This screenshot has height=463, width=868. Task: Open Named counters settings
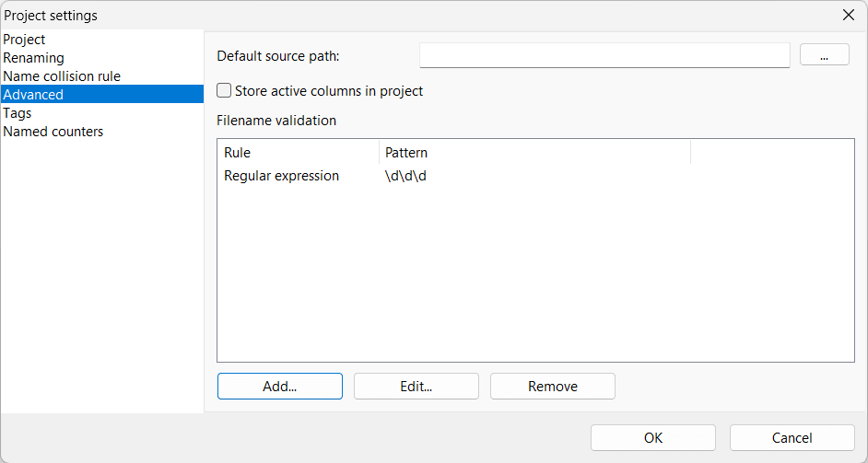(102, 131)
